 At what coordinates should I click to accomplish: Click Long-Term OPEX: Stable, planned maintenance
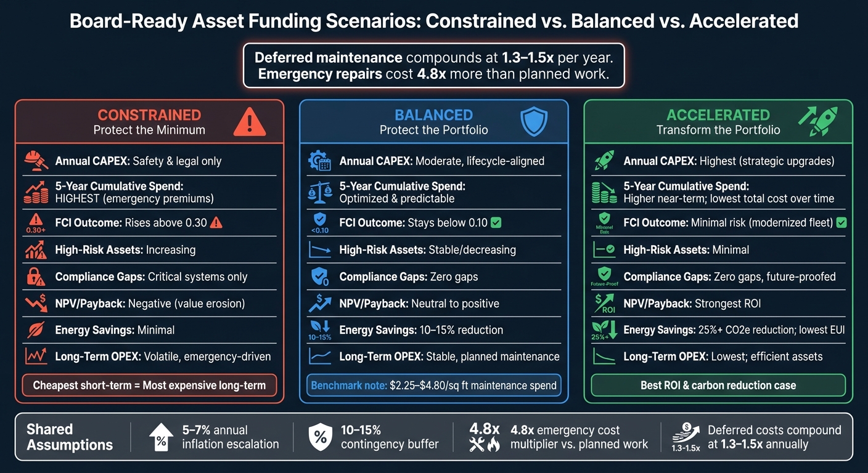point(449,357)
